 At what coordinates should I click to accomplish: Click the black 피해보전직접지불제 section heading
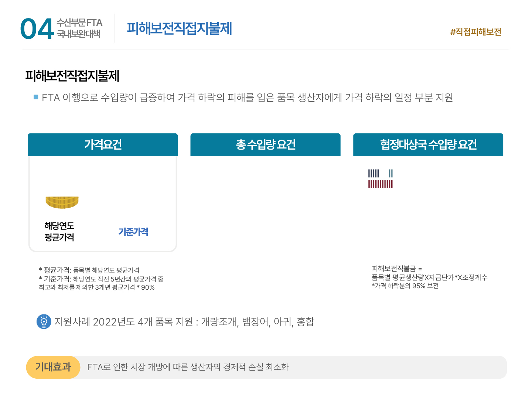click(72, 76)
